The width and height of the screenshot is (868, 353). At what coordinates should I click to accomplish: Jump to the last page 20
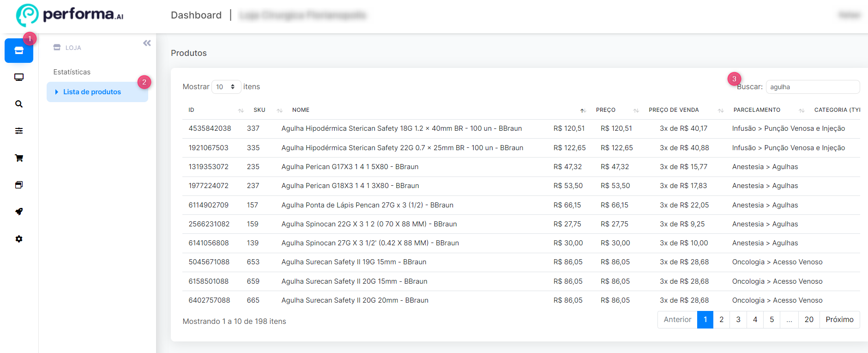coord(809,320)
